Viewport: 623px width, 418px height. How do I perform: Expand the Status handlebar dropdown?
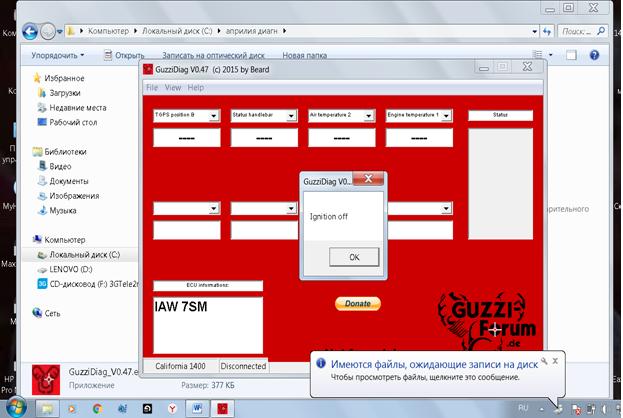click(291, 116)
